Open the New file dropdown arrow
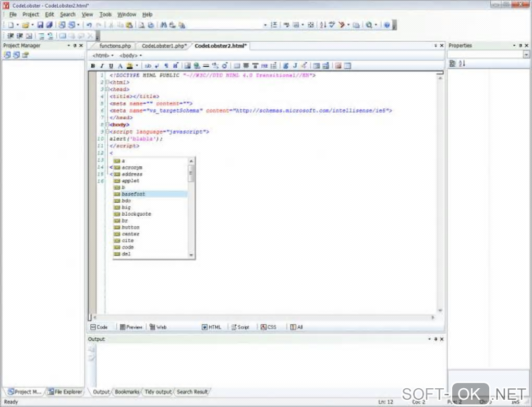532x407 pixels. click(x=18, y=25)
